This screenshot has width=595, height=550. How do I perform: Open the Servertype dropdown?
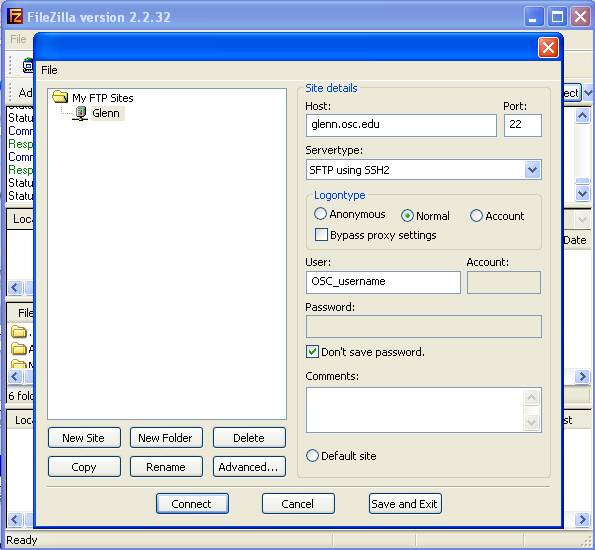click(x=532, y=170)
